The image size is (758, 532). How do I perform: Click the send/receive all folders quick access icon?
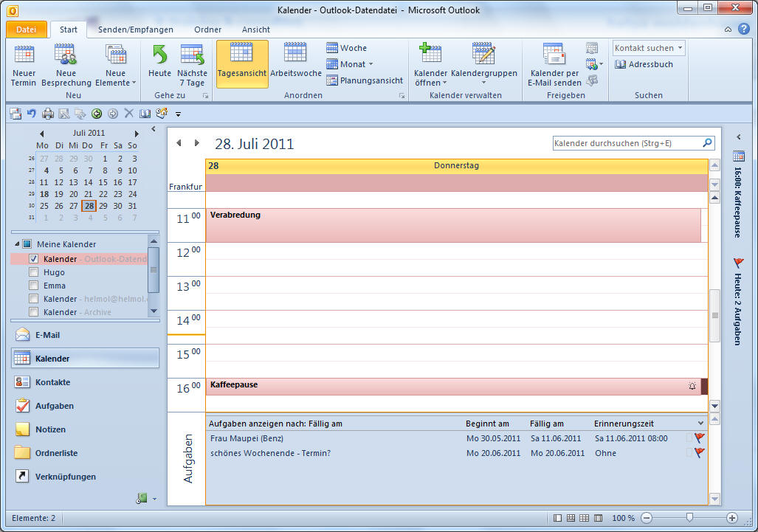(x=15, y=114)
